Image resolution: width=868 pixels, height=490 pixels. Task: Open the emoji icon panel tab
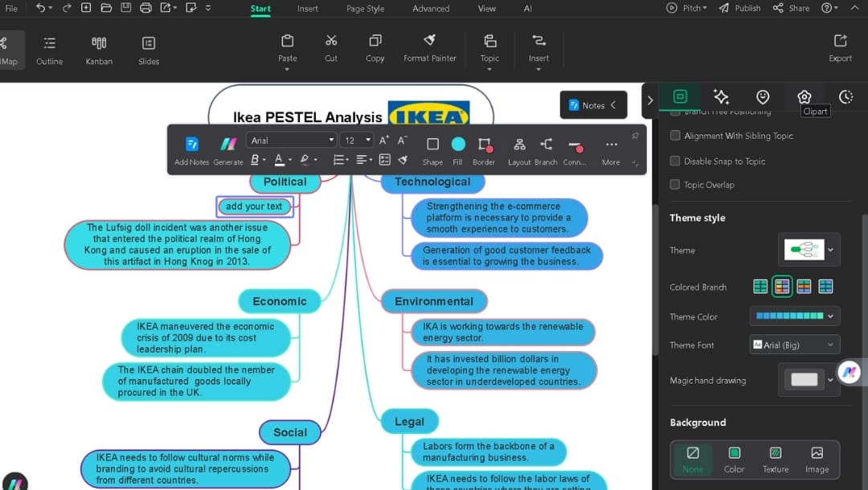763,97
